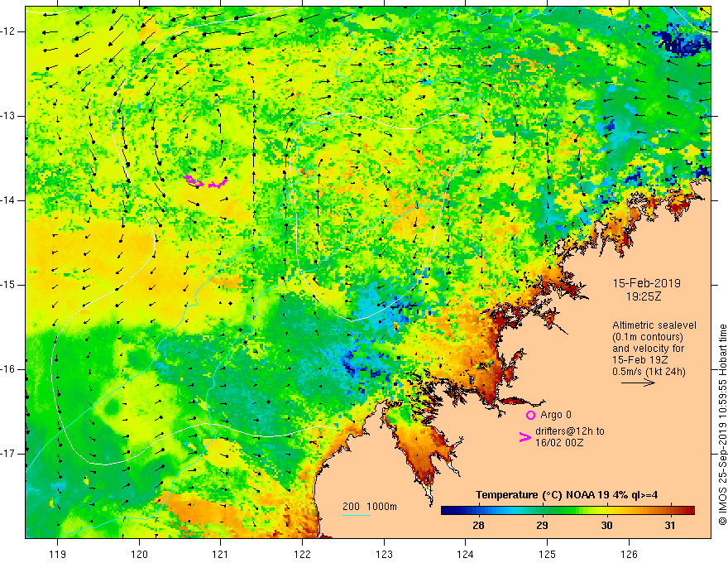728x563 pixels.
Task: Click the 29 value on colour bar
Action: (543, 526)
